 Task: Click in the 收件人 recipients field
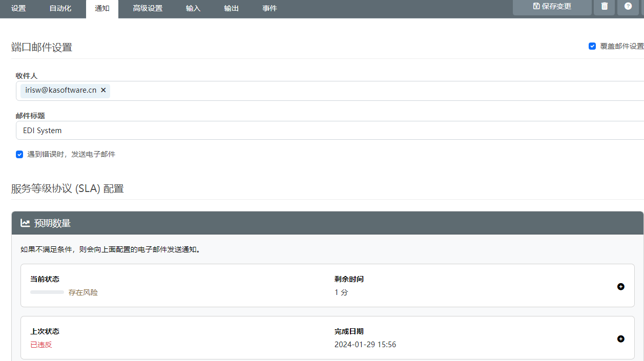[x=330, y=91]
